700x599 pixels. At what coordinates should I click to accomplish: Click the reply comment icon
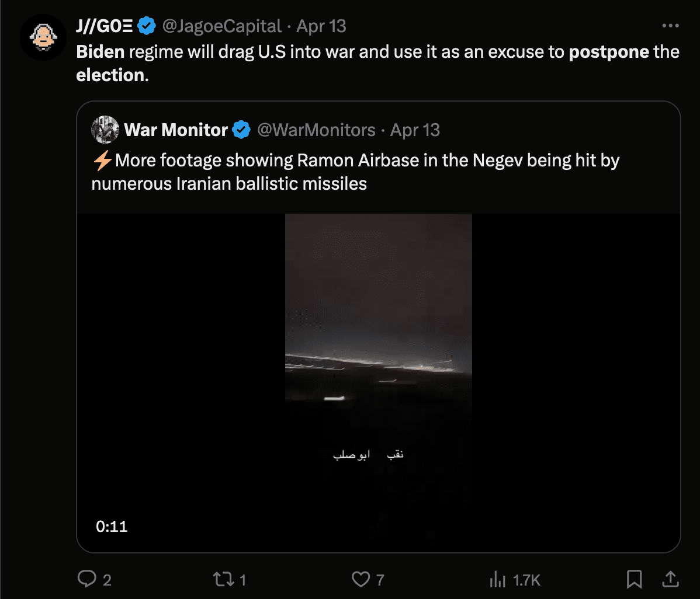pyautogui.click(x=87, y=579)
